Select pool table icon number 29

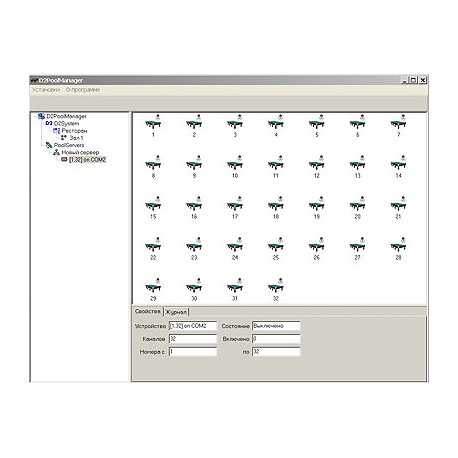tap(153, 286)
